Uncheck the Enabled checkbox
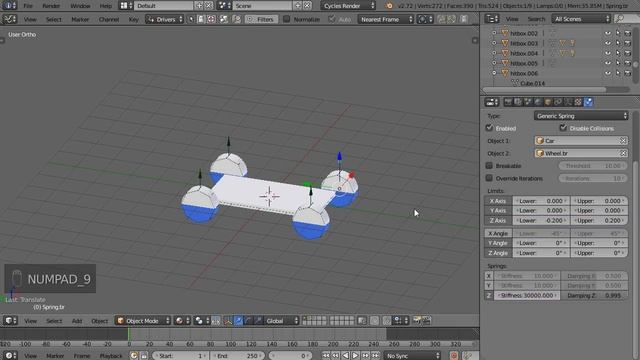Image resolution: width=640 pixels, height=360 pixels. tap(489, 128)
